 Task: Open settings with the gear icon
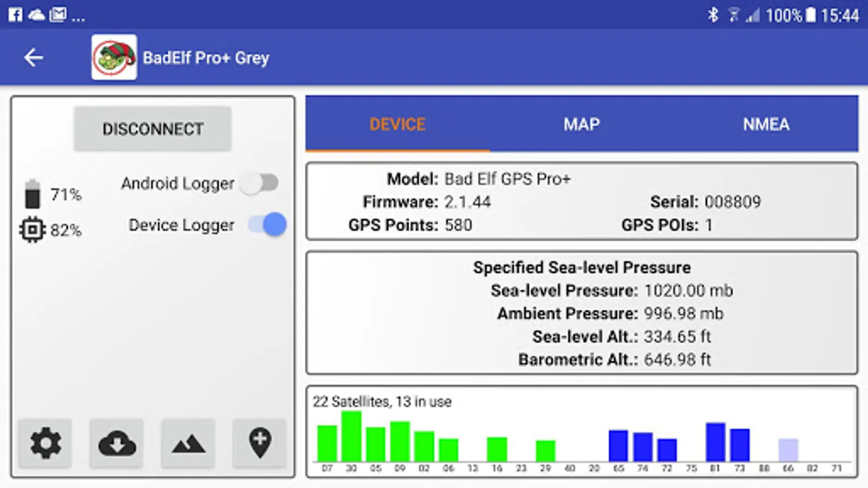46,443
